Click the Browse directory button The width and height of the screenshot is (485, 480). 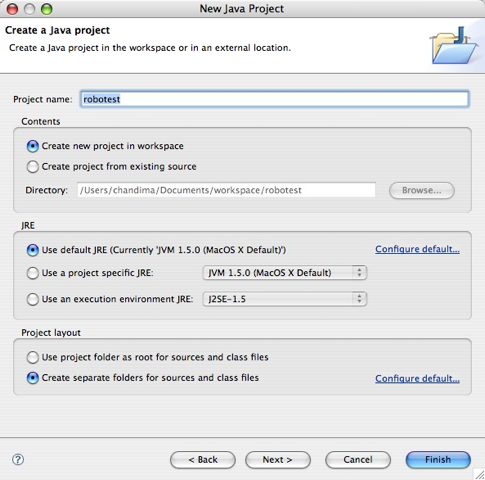click(422, 190)
